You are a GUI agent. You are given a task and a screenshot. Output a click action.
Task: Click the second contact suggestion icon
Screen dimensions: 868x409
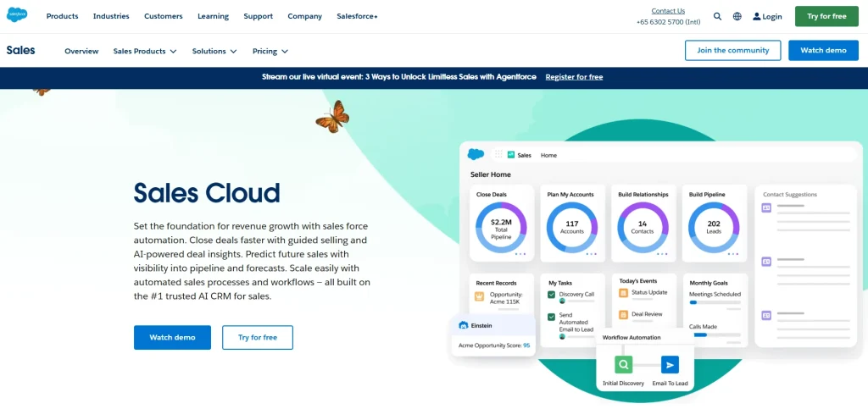click(x=766, y=262)
